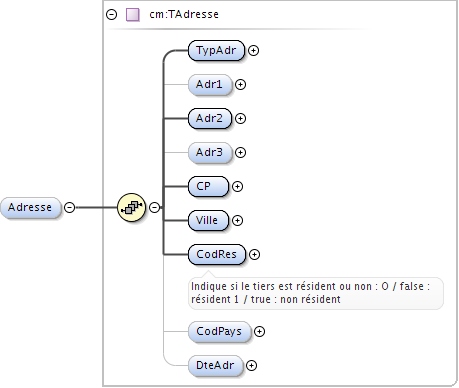The image size is (459, 388).
Task: Select the CodRes element node
Action: point(217,254)
